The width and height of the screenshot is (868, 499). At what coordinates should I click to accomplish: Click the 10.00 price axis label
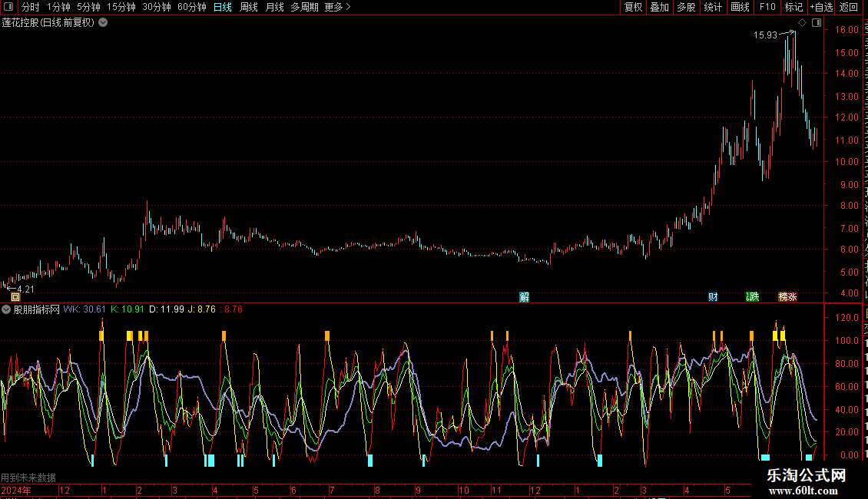click(x=847, y=161)
